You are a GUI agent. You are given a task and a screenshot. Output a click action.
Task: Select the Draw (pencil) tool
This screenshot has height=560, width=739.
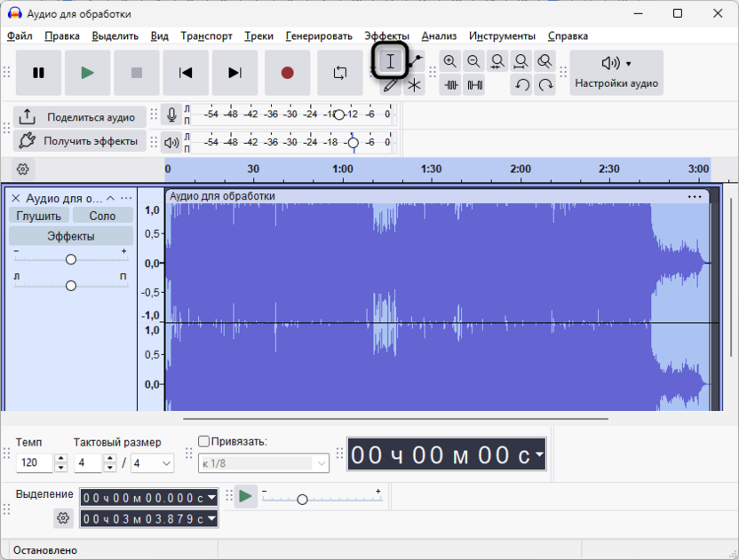tap(390, 86)
